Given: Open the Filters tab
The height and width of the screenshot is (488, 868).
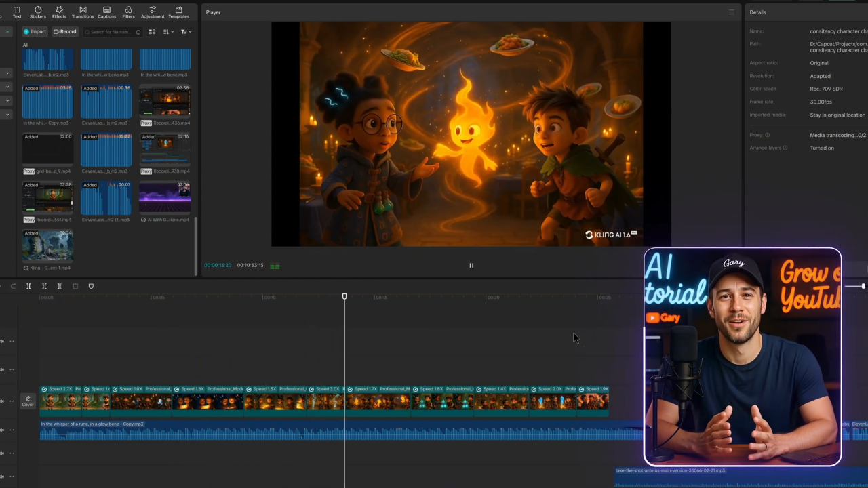Looking at the screenshot, I should coord(128,12).
